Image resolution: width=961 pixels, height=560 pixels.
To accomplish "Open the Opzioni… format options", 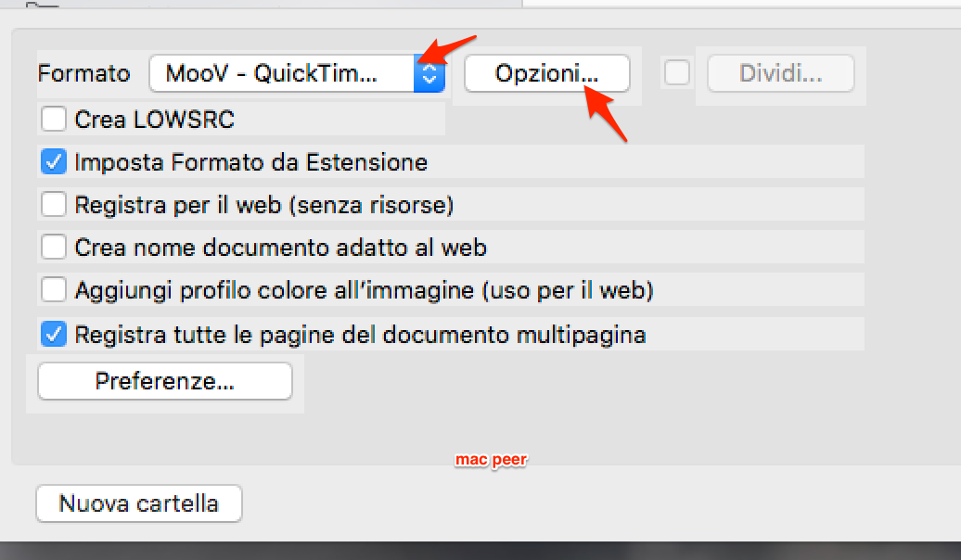I will (x=546, y=73).
